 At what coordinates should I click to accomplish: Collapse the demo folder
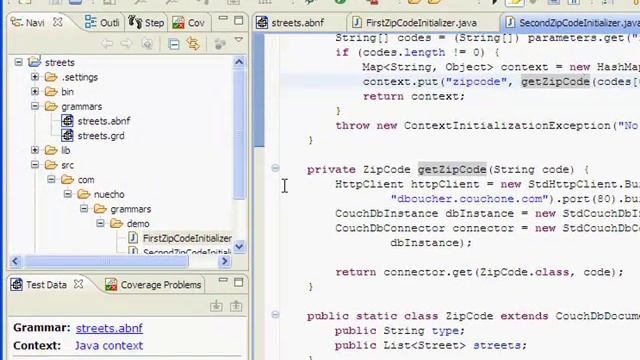coord(100,224)
